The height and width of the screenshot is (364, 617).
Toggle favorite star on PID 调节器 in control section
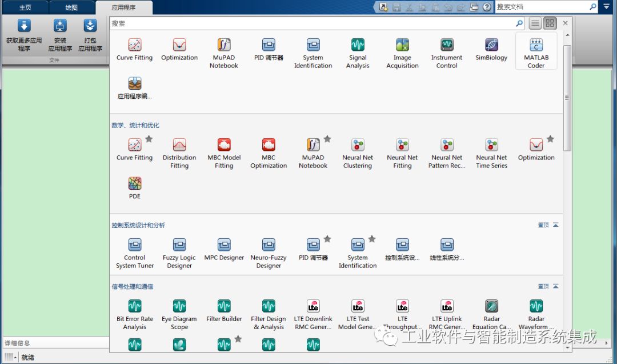[327, 239]
